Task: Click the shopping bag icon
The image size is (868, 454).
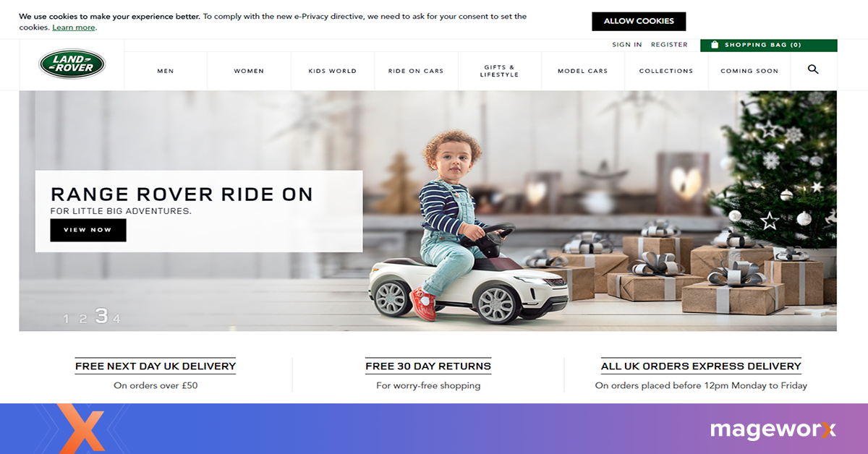Action: tap(715, 45)
